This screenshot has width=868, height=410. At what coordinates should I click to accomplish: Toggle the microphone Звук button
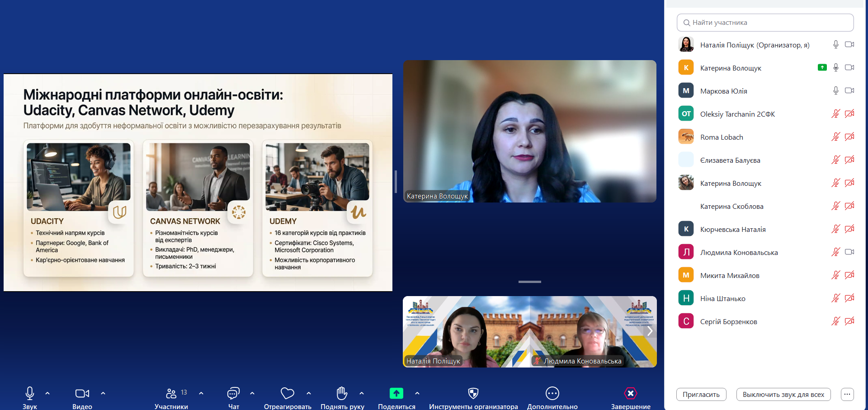click(x=30, y=393)
